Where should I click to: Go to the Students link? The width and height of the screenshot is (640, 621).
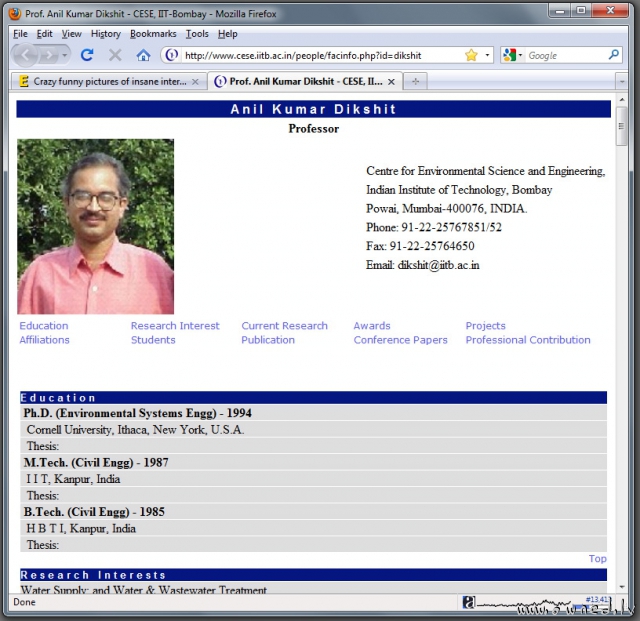point(153,340)
